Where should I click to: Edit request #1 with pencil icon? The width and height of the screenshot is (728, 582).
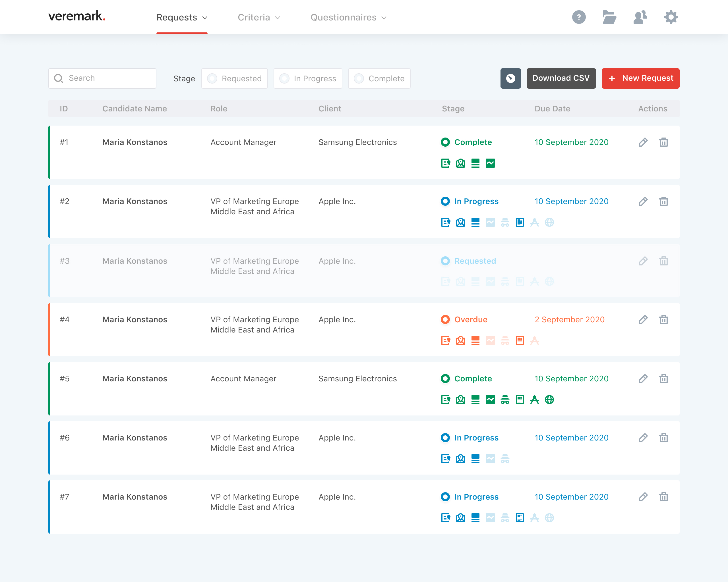(643, 142)
